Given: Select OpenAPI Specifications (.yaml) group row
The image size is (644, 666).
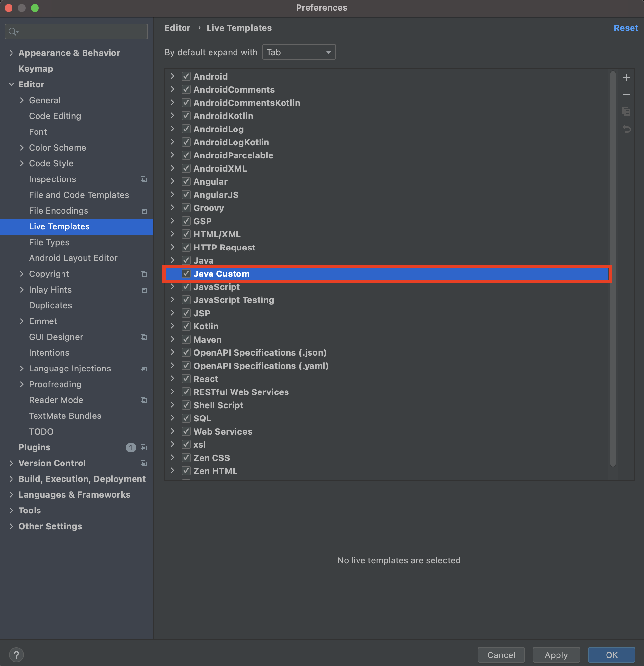Looking at the screenshot, I should click(x=387, y=366).
